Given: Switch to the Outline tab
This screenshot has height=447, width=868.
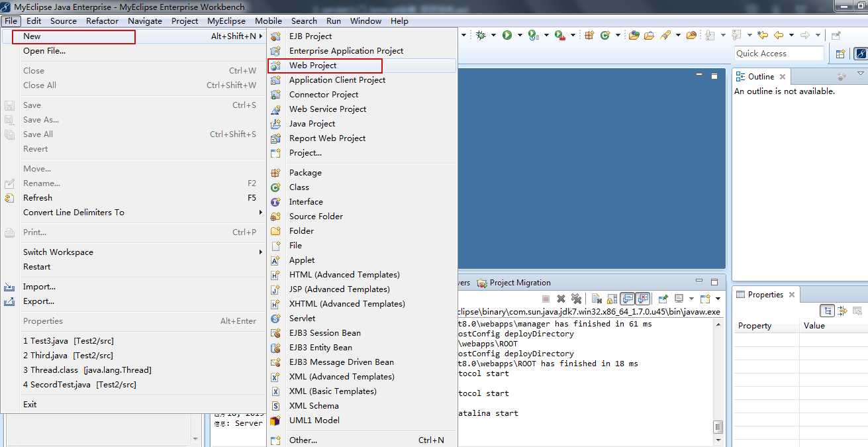Looking at the screenshot, I should click(x=761, y=77).
